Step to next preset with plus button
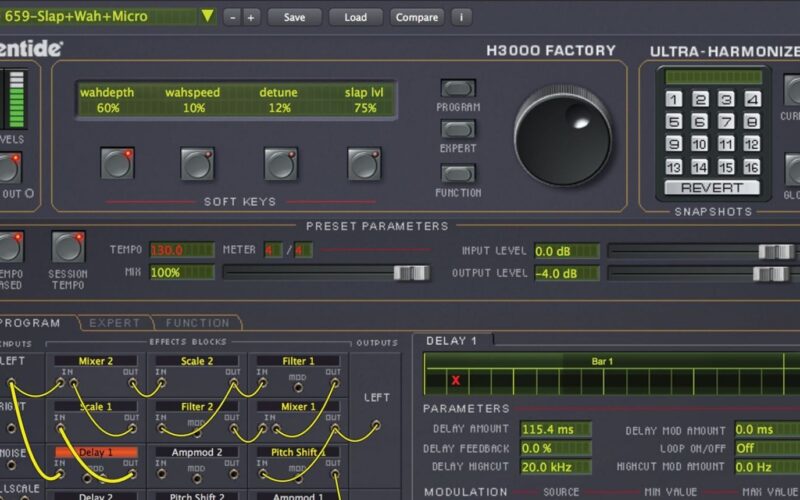This screenshot has width=800, height=500. pos(250,17)
